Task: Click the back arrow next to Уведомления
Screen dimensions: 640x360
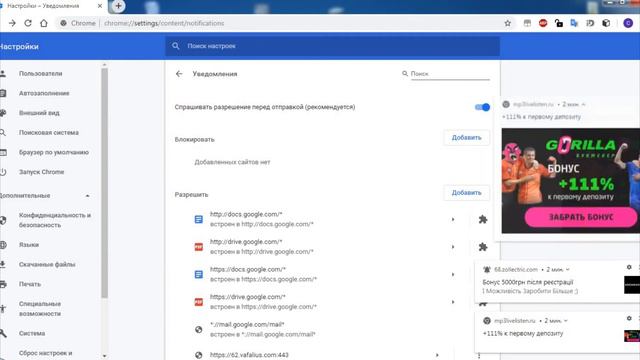Action: click(x=179, y=74)
